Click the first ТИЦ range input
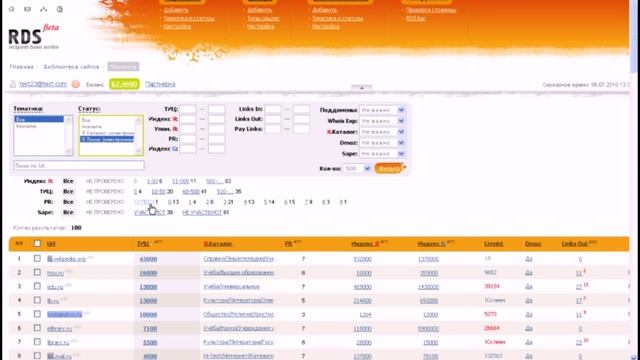640x360 pixels. pyautogui.click(x=188, y=109)
